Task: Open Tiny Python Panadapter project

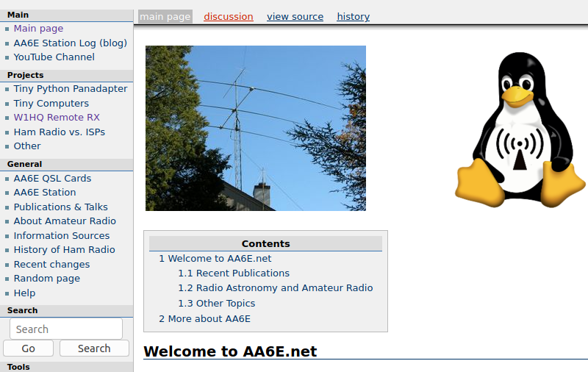Action: [x=70, y=89]
